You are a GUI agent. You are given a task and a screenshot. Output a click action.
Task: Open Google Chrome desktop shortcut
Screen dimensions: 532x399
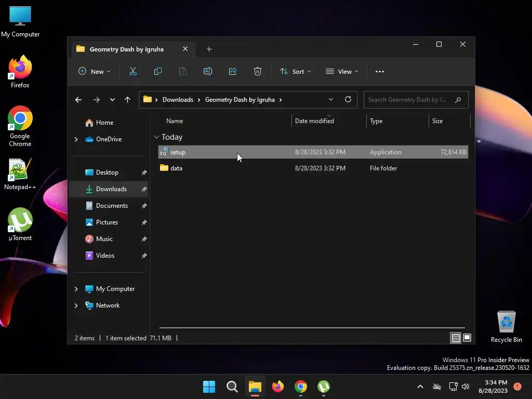20,126
